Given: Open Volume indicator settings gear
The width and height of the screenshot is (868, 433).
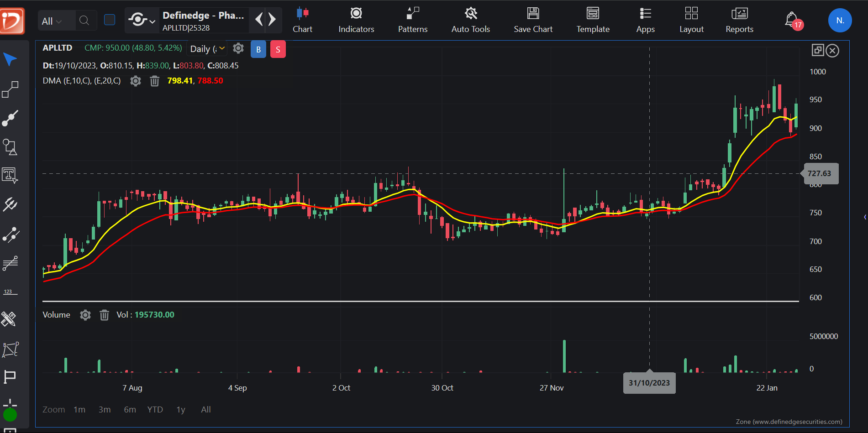Looking at the screenshot, I should [x=85, y=315].
